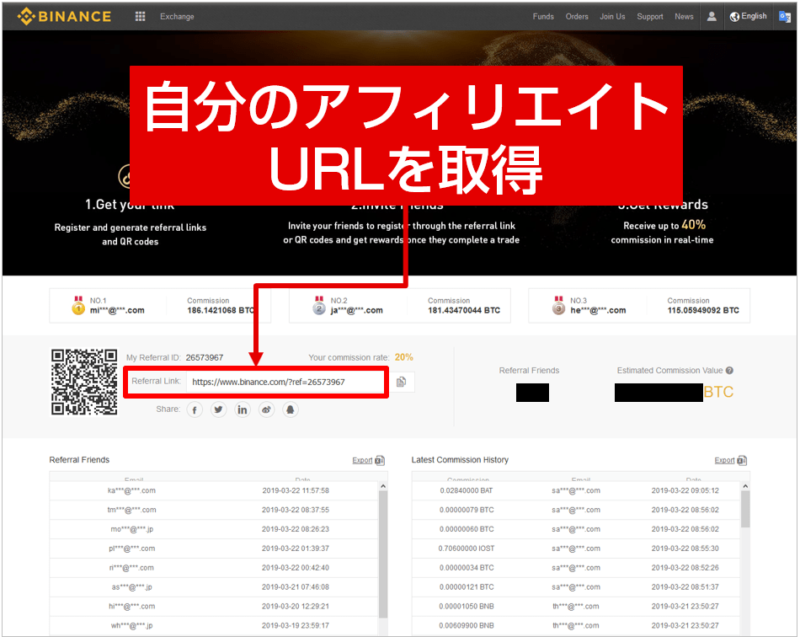Click the 20% commission rate value
This screenshot has height=637, width=800.
[404, 358]
